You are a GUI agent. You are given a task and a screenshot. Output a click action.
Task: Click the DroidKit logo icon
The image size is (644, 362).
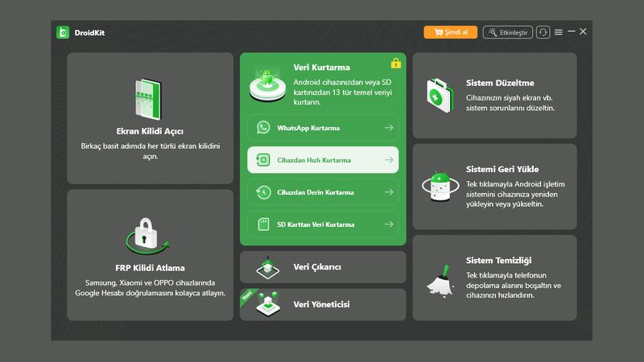pyautogui.click(x=63, y=32)
